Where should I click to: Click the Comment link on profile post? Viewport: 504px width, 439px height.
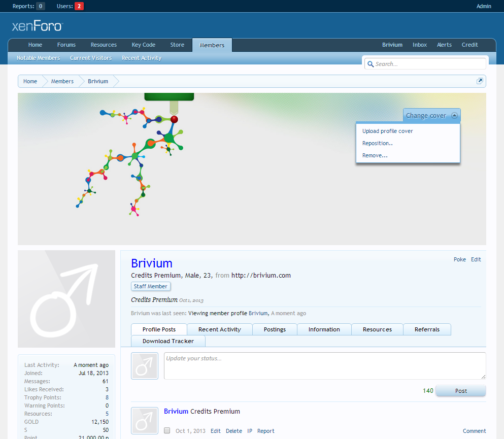coord(474,431)
